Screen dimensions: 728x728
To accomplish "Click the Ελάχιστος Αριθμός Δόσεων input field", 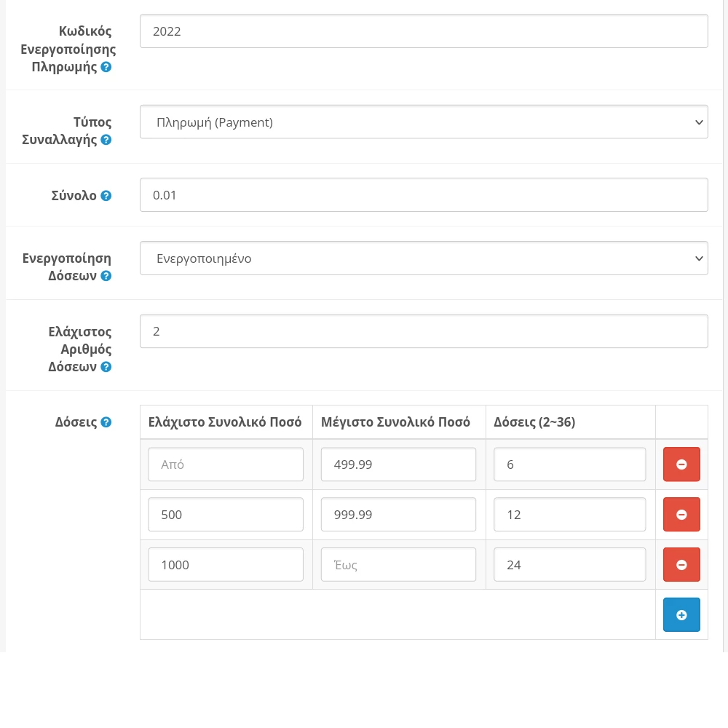I will (424, 331).
